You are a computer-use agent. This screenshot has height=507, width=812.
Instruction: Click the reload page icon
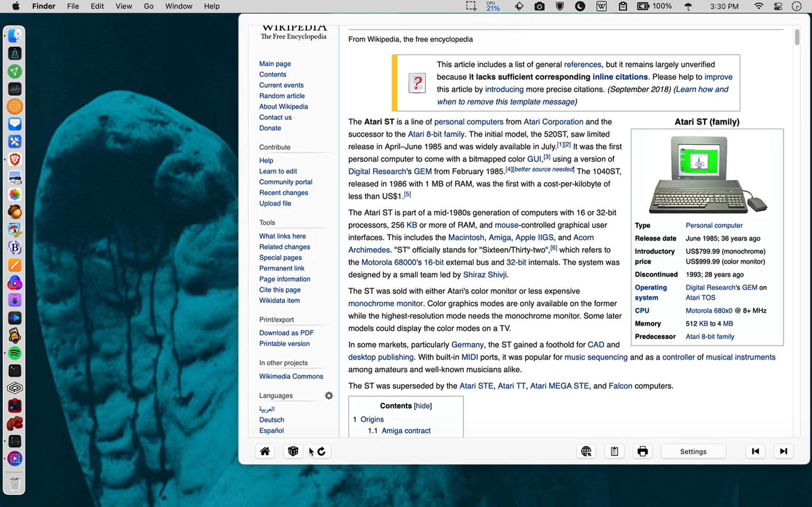pos(321,452)
